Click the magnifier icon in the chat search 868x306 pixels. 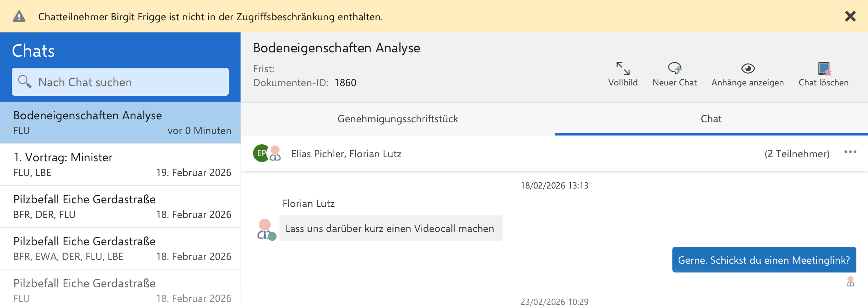click(x=25, y=81)
